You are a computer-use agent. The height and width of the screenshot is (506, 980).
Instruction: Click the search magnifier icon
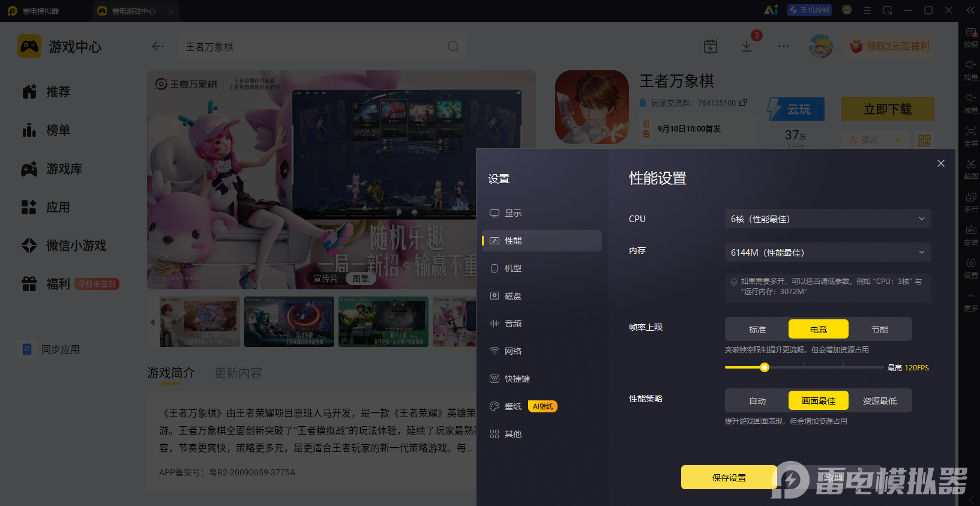click(x=453, y=46)
